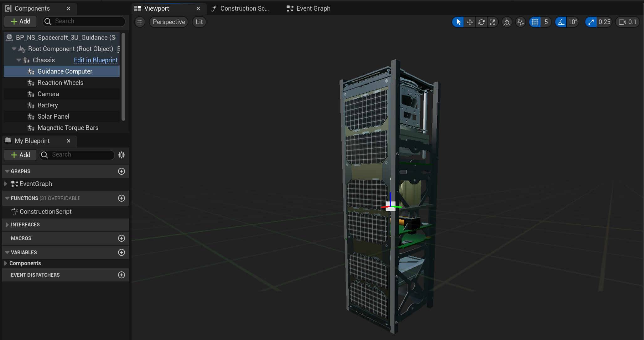
Task: Open the Construction Script tab
Action: click(x=240, y=8)
